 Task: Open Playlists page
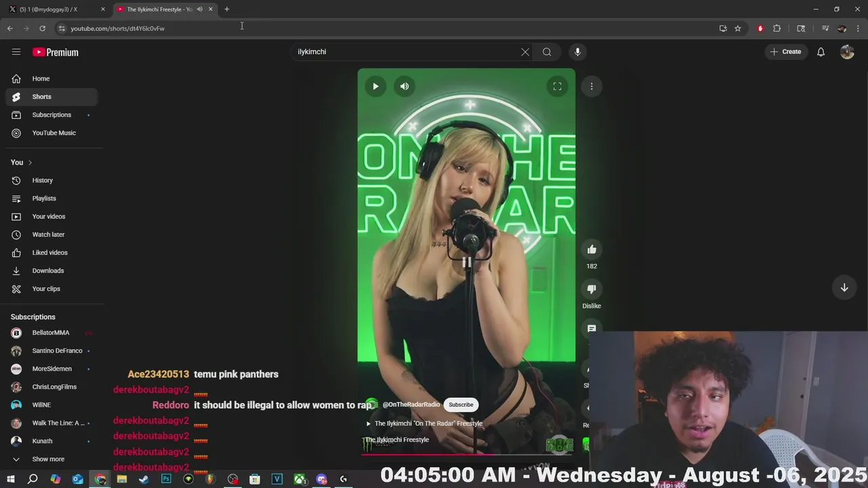pos(52,199)
